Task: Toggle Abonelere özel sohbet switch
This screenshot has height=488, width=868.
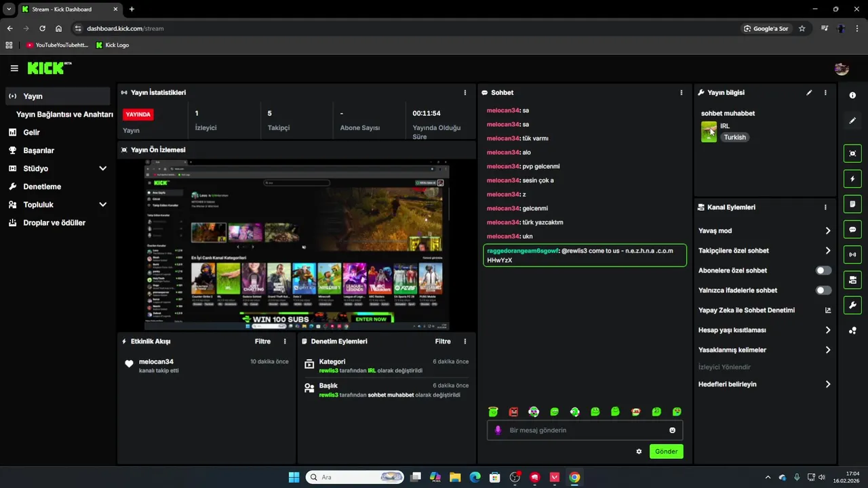Action: pos(823,270)
